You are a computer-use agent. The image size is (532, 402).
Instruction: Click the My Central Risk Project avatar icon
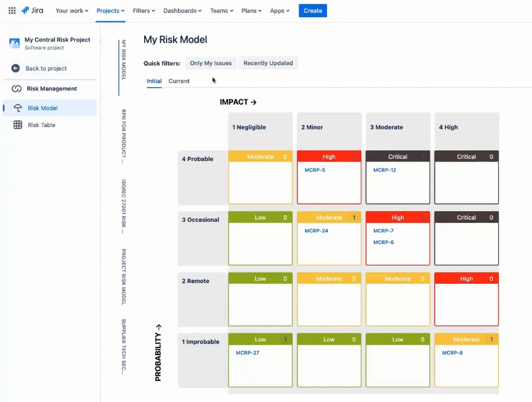click(x=14, y=43)
